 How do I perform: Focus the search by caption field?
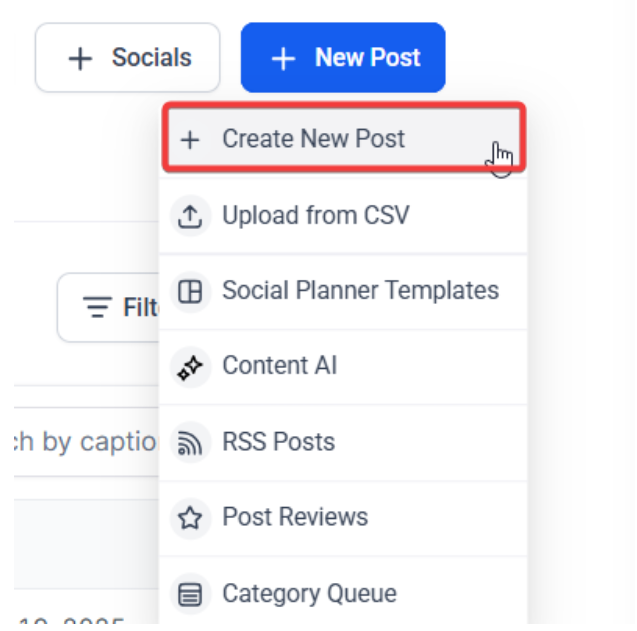(85, 442)
